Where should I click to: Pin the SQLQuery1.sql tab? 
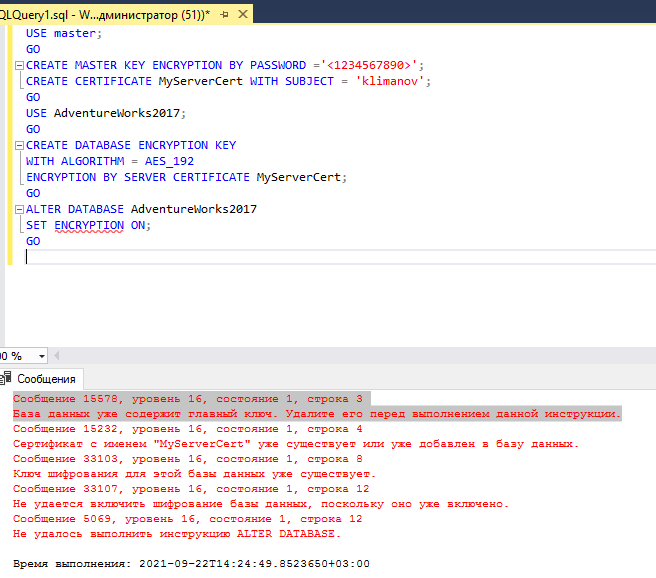click(224, 15)
